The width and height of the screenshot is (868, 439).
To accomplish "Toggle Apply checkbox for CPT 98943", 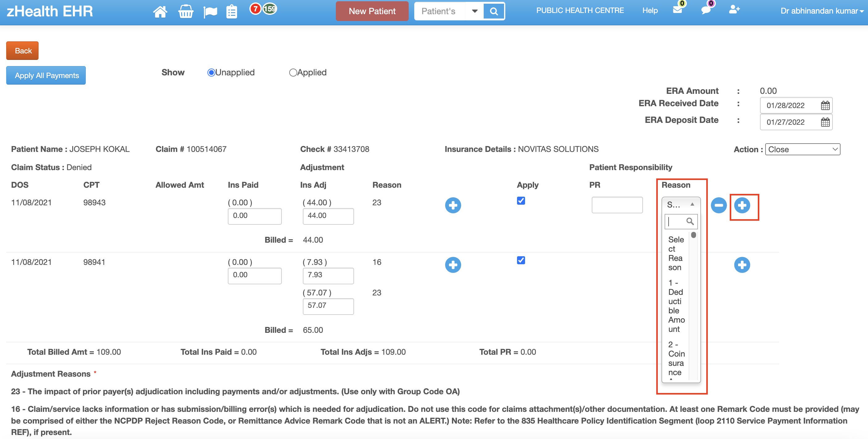I will click(x=521, y=201).
